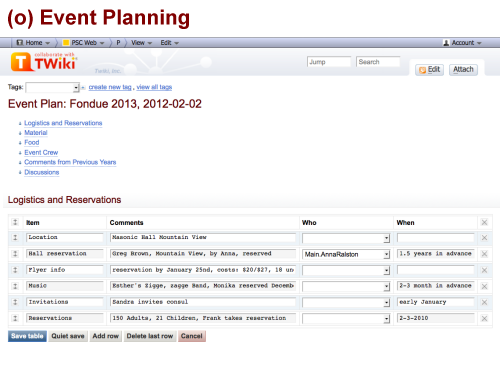
Task: Open the Discussions link
Action: 42,172
